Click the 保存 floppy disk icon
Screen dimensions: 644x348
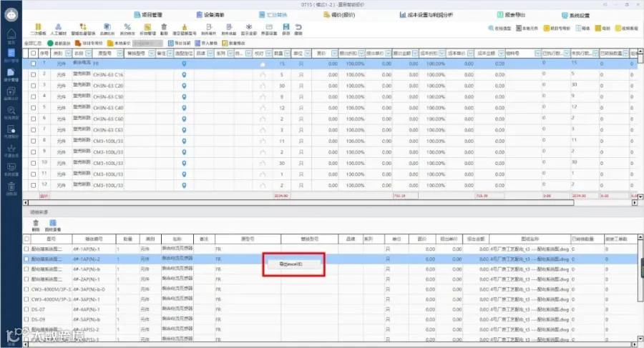click(286, 29)
